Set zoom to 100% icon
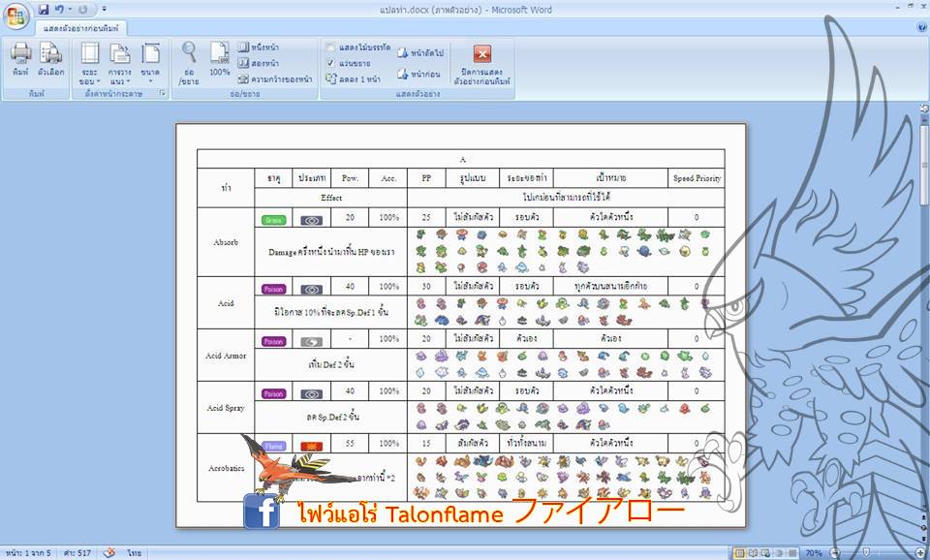Image resolution: width=930 pixels, height=560 pixels. point(220,60)
